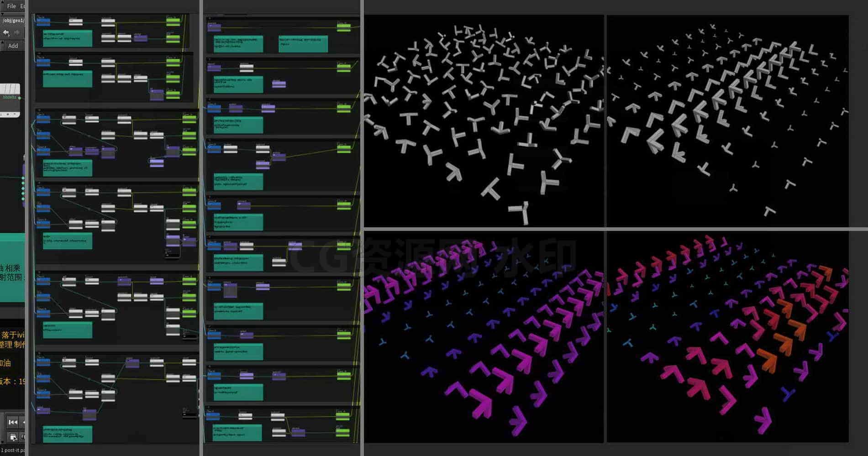
Task: Select the bbdelta node label
Action: pos(9,97)
